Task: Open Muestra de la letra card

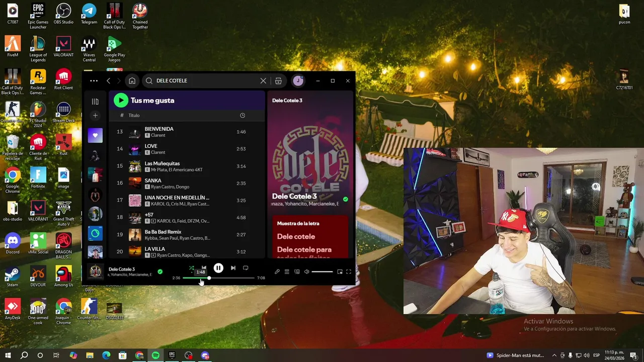Action: tap(310, 236)
